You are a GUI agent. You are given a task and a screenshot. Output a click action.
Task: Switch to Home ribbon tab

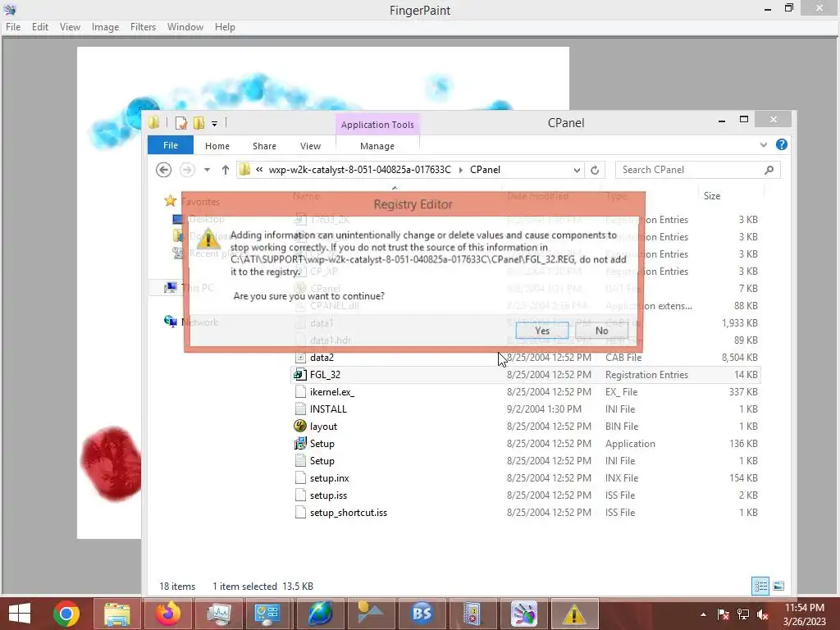[x=217, y=146]
